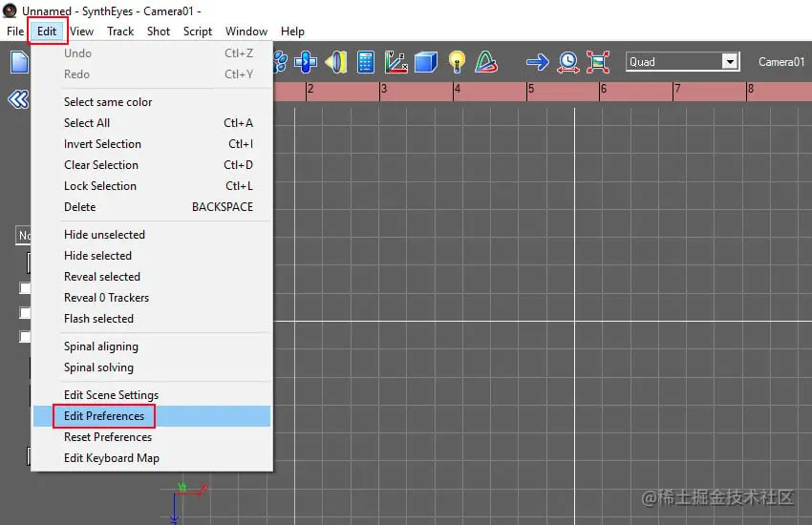Open the Script menu
This screenshot has width=812, height=525.
pos(198,31)
